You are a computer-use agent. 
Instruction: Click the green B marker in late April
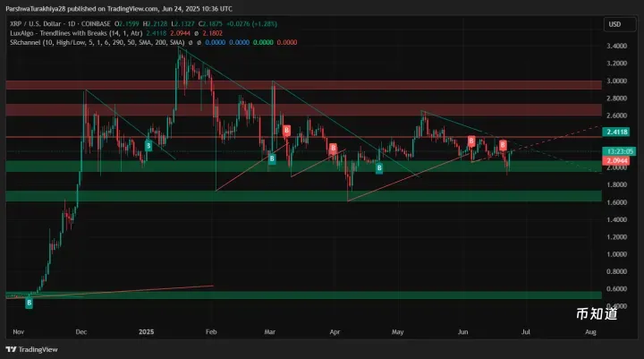point(379,167)
